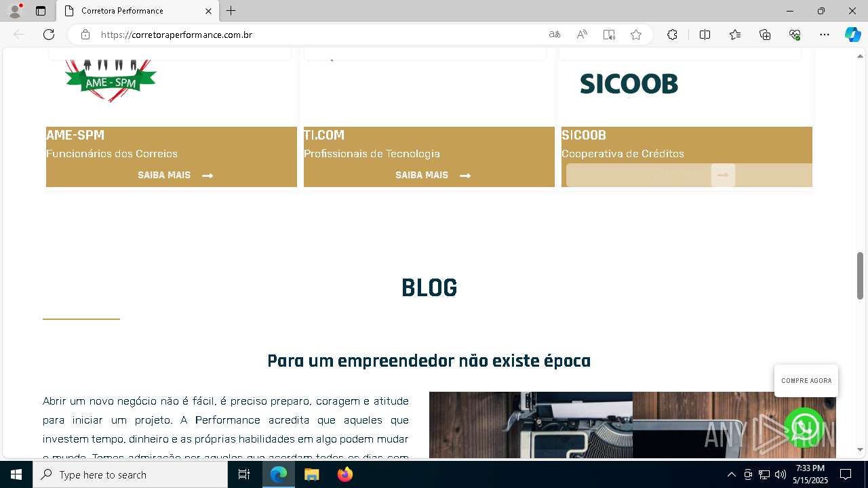Click the taskbar search box
The image size is (868, 488).
click(x=130, y=474)
